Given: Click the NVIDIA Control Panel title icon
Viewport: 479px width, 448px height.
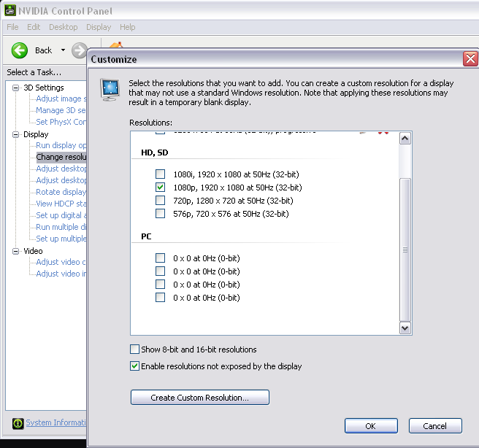Looking at the screenshot, I should pyautogui.click(x=9, y=11).
